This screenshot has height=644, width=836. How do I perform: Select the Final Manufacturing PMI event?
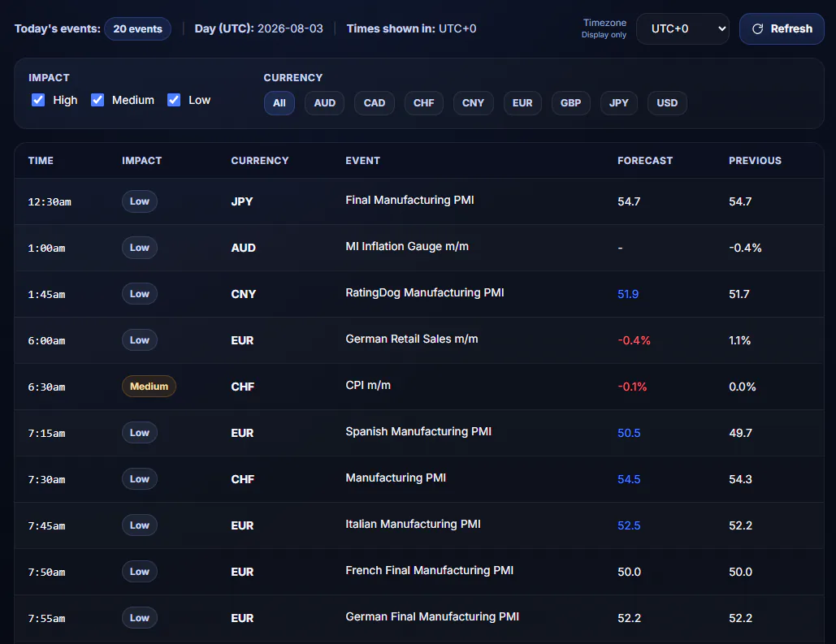click(x=409, y=200)
